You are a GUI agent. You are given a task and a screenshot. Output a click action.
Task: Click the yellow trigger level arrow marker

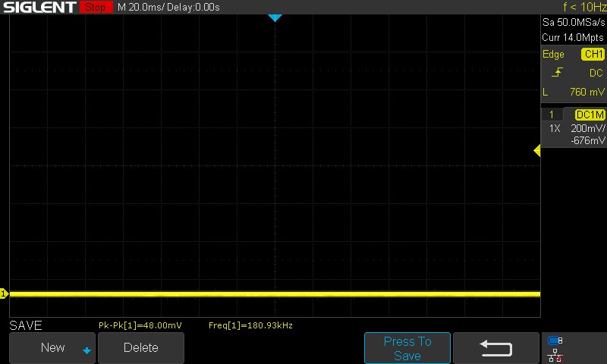click(x=537, y=150)
